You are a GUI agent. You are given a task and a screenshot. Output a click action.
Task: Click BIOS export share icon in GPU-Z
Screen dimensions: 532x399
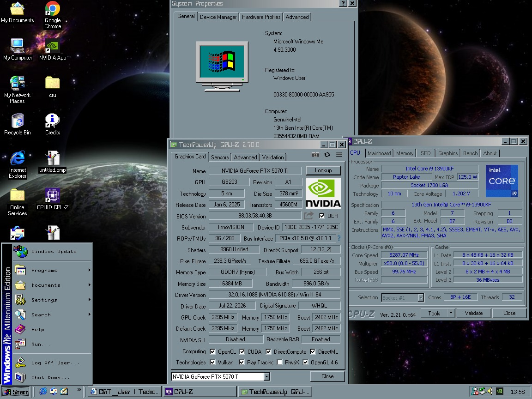(308, 216)
